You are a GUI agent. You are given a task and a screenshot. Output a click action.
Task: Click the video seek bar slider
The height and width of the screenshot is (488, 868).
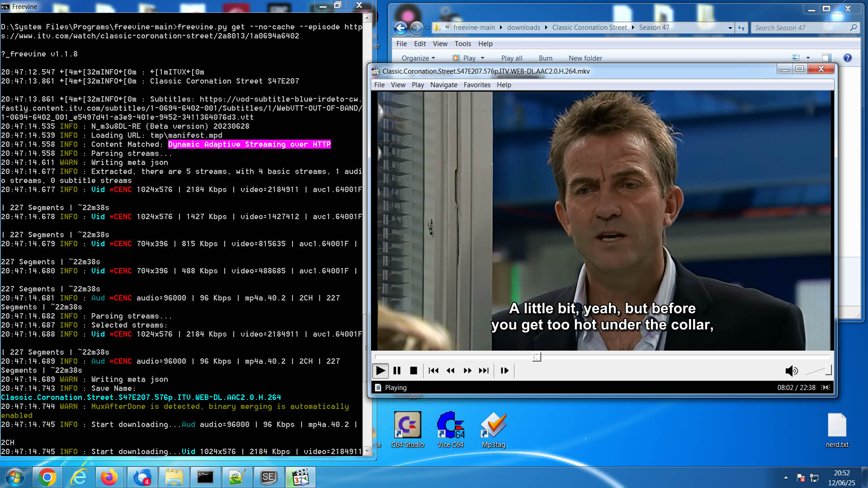click(537, 357)
